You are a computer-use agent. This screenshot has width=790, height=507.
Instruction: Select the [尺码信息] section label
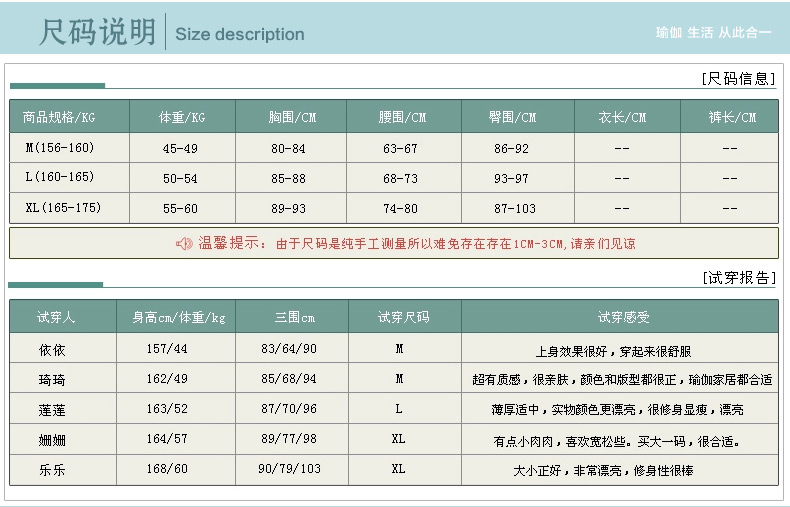pos(738,79)
